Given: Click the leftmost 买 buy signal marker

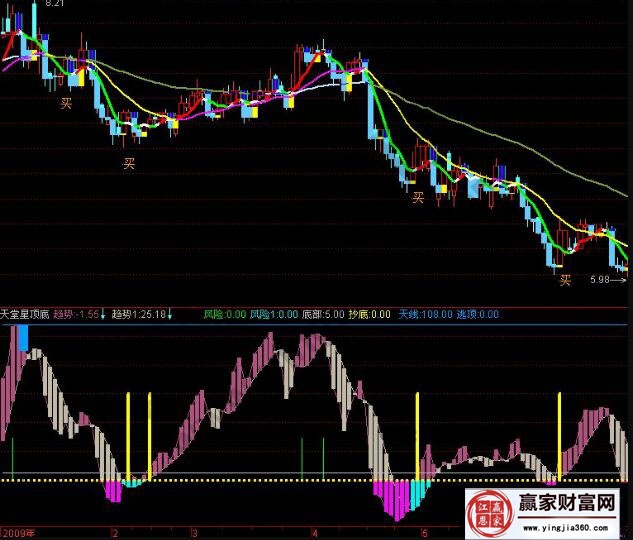Looking at the screenshot, I should pyautogui.click(x=67, y=102).
